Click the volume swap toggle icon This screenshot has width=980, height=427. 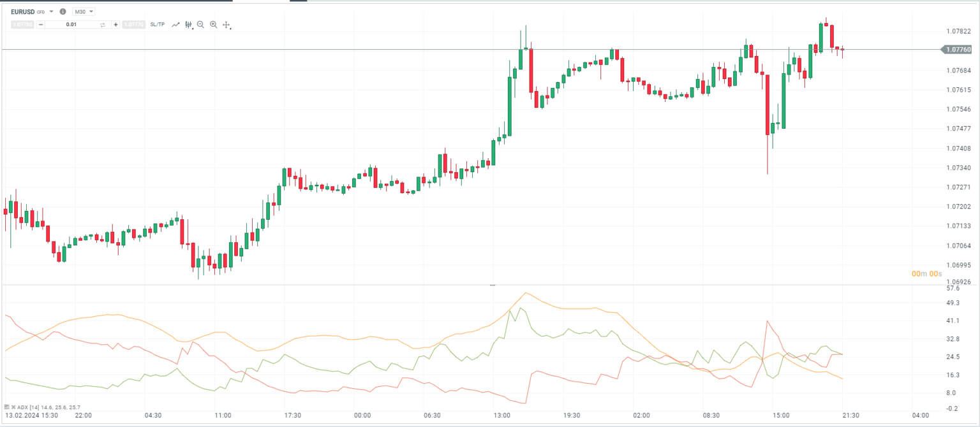[x=103, y=24]
